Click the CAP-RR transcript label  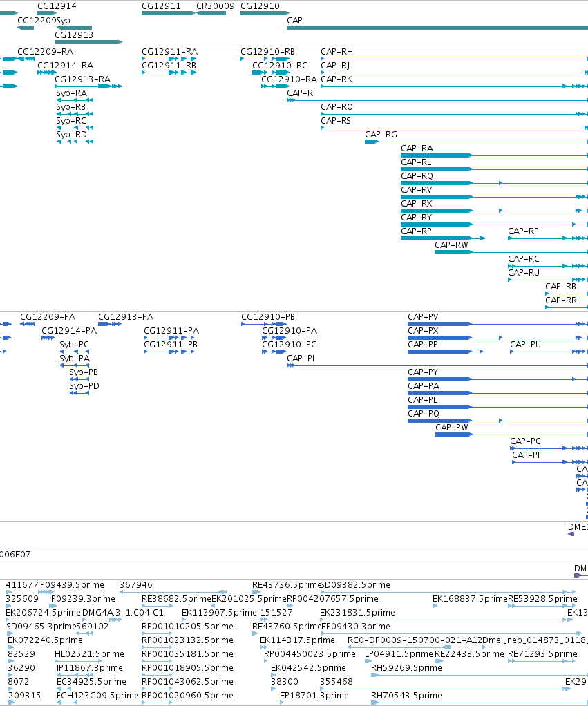(561, 300)
